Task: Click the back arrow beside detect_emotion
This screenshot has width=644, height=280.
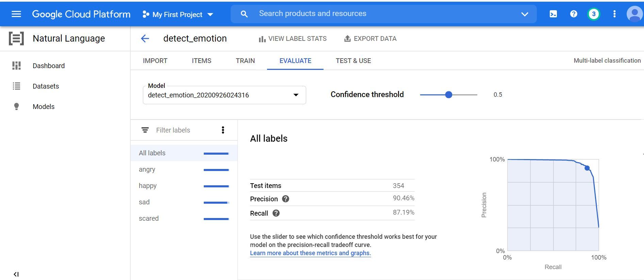Action: pyautogui.click(x=145, y=38)
